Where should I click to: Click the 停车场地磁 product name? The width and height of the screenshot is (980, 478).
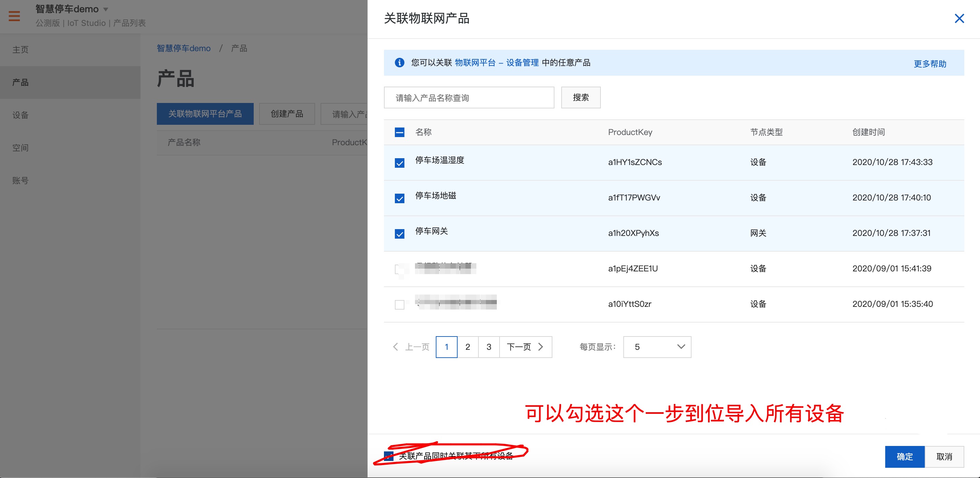(435, 195)
